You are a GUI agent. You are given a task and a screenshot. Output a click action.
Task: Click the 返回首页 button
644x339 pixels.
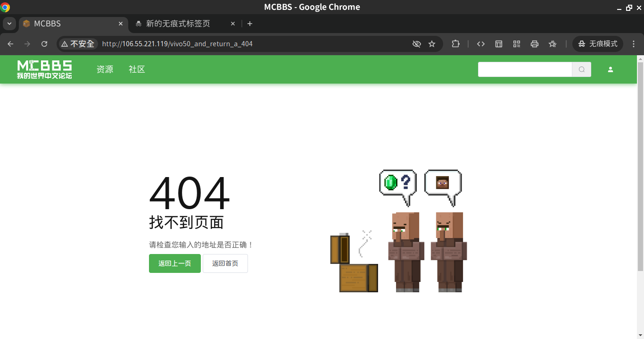(225, 263)
